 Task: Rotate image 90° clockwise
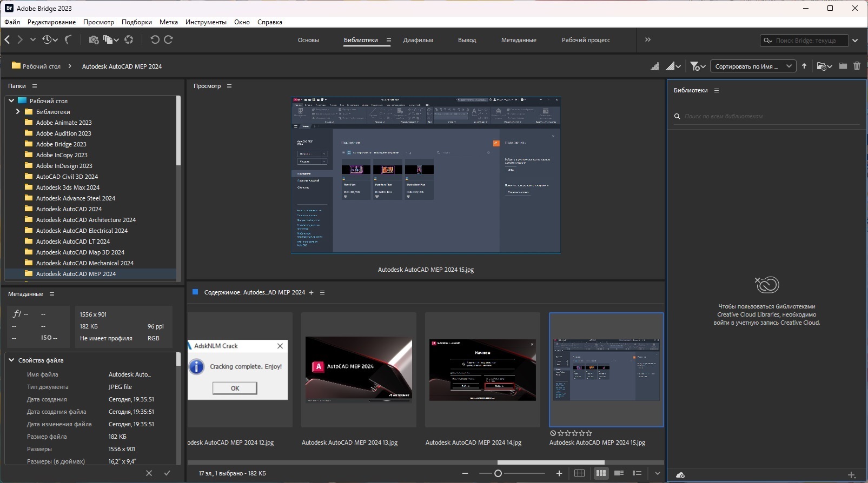coord(169,39)
